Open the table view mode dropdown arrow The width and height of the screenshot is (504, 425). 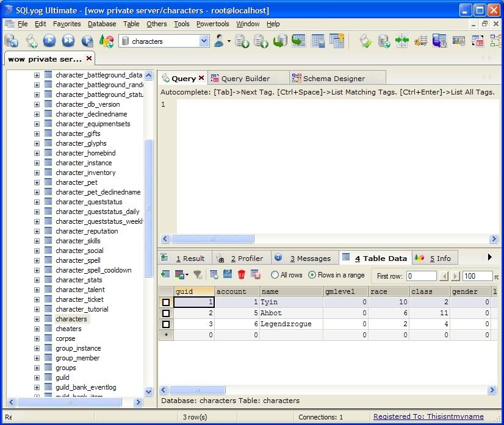(x=187, y=275)
